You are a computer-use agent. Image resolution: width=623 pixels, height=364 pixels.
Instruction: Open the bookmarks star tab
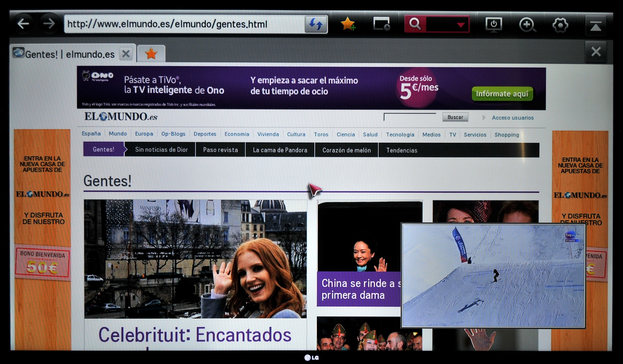coord(151,54)
